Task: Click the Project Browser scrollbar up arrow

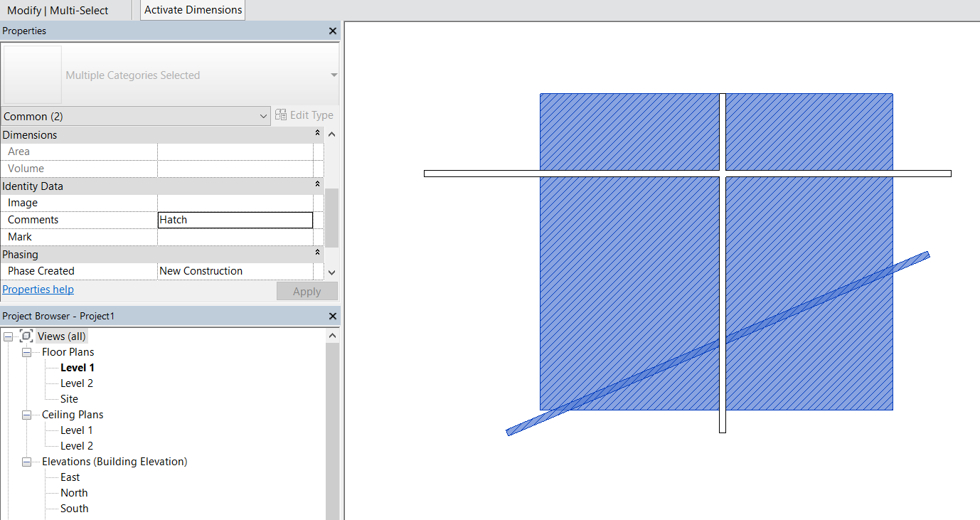Action: 332,335
